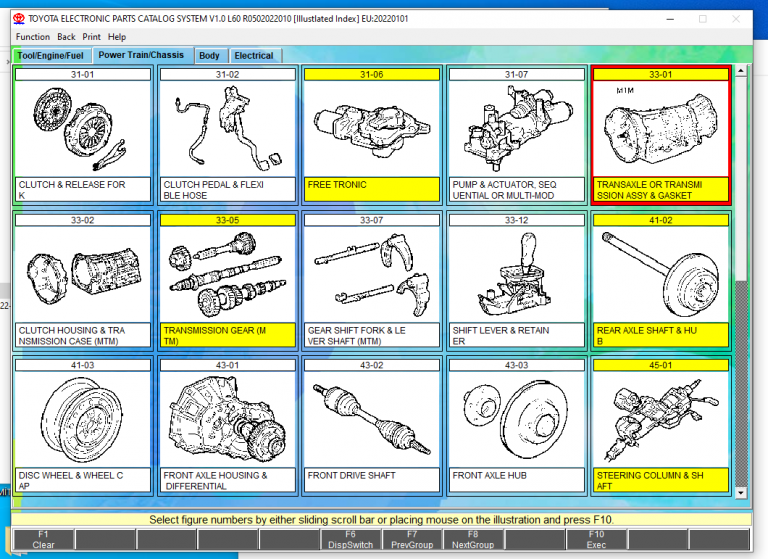Click the 31-06 figure number label

point(372,74)
